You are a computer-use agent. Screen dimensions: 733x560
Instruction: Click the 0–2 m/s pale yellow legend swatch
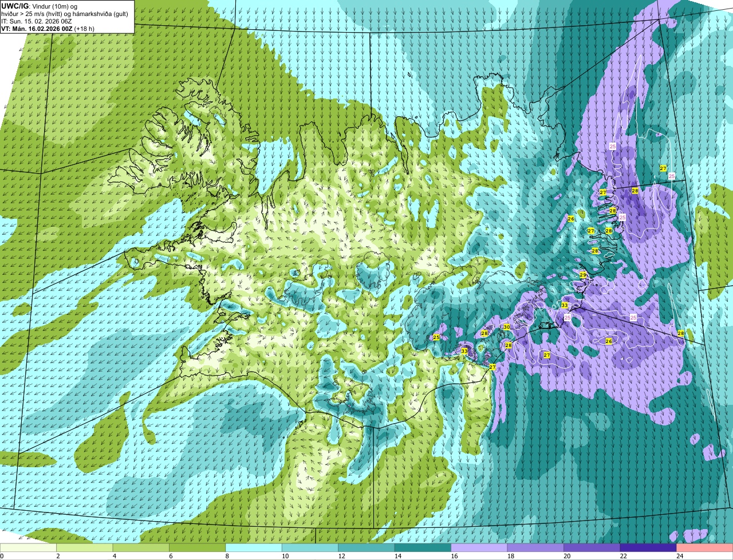pyautogui.click(x=29, y=548)
